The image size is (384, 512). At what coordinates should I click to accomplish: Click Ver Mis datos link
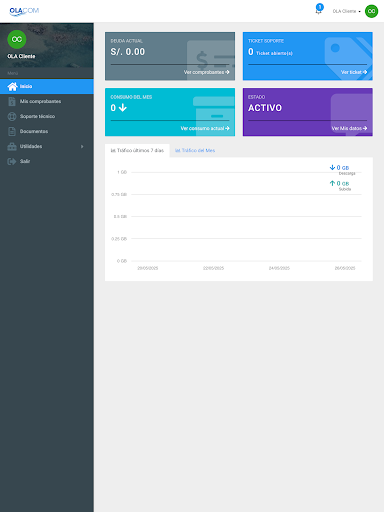(349, 128)
